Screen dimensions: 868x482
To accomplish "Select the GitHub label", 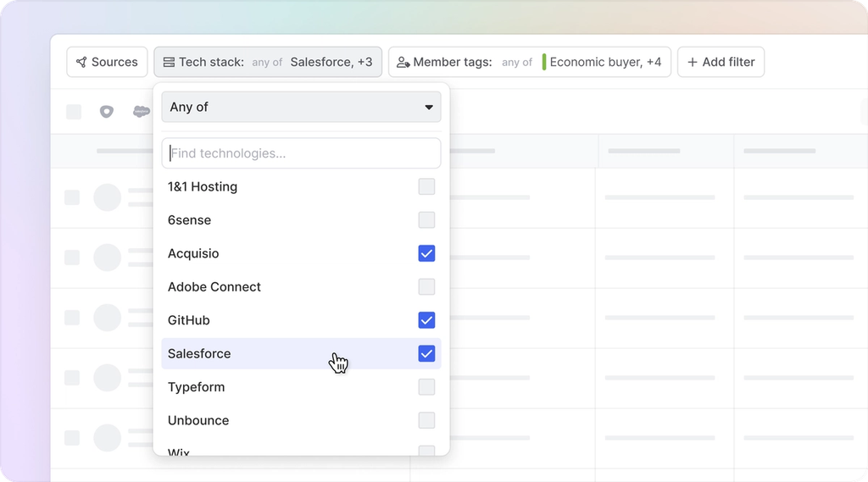I will point(189,320).
